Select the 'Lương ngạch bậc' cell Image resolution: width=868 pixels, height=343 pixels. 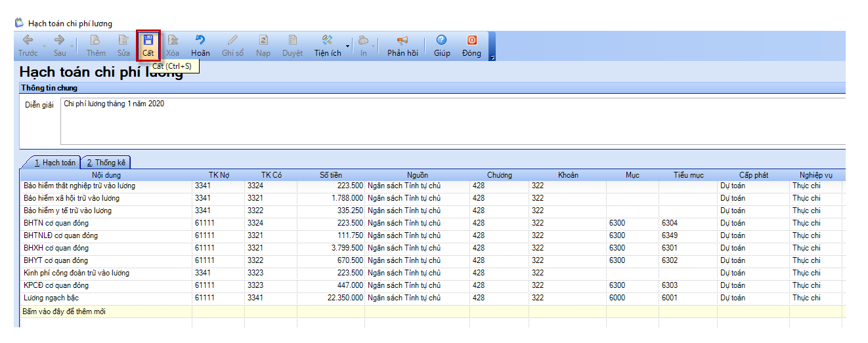pyautogui.click(x=106, y=298)
